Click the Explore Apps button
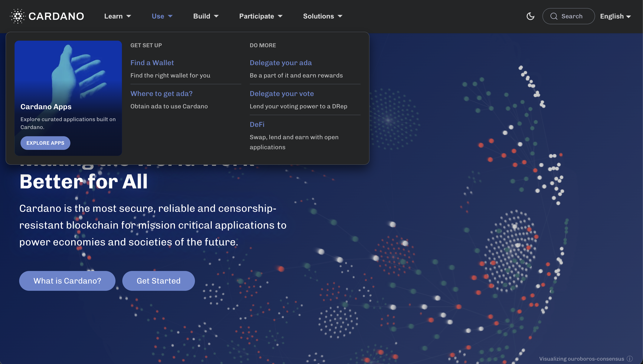Screen dimensions: 643x364 click(45, 143)
